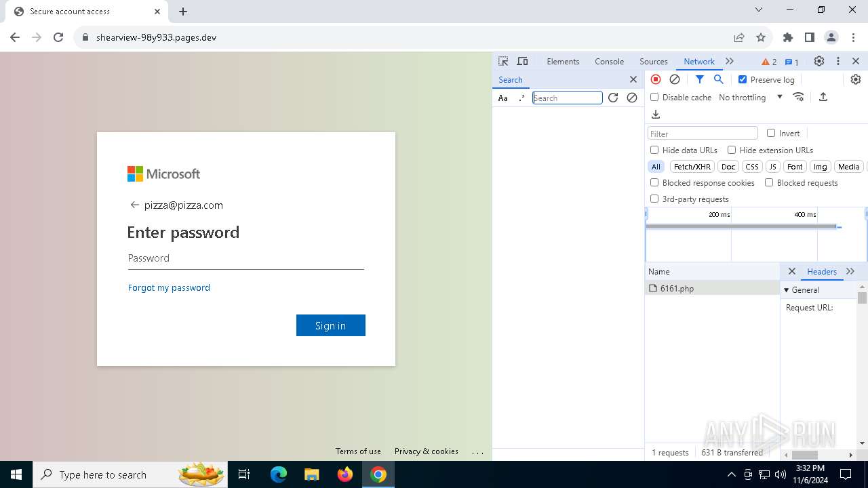Filter requests by Fetch/XHR
The image size is (868, 488).
point(692,166)
